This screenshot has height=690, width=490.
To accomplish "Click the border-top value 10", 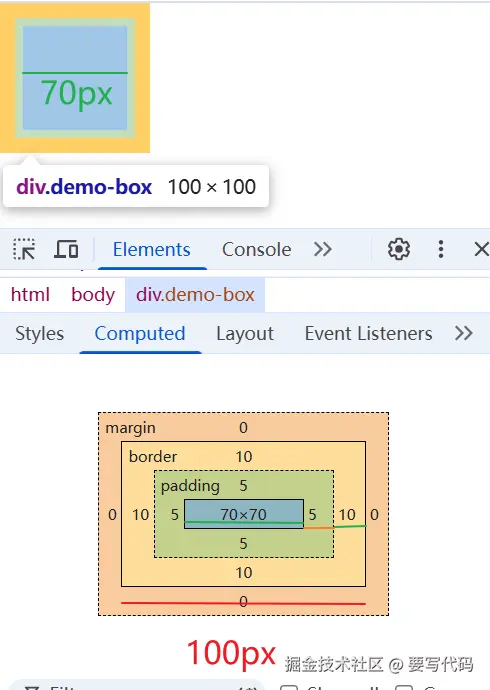I will [244, 456].
